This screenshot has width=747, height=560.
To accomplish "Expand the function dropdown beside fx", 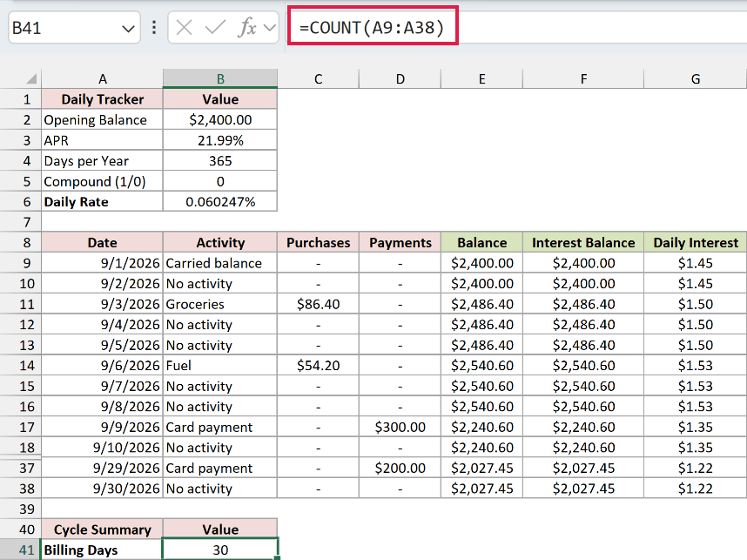I will pos(270,28).
